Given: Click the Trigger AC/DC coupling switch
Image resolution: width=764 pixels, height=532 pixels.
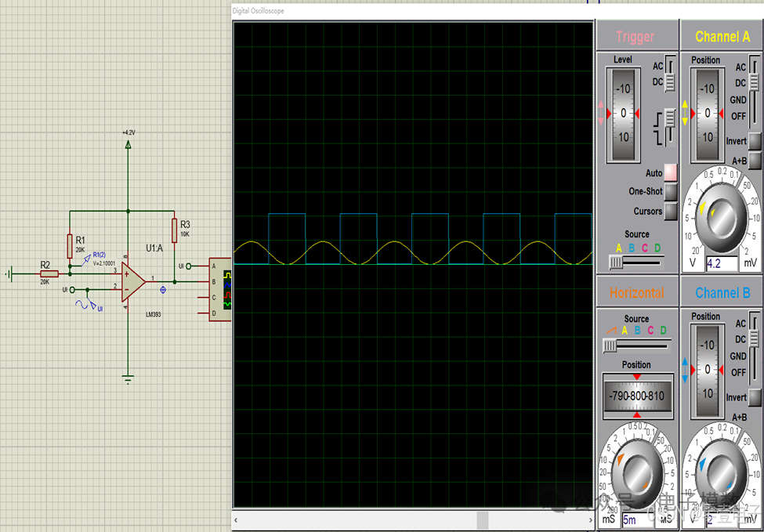Looking at the screenshot, I should (x=671, y=74).
